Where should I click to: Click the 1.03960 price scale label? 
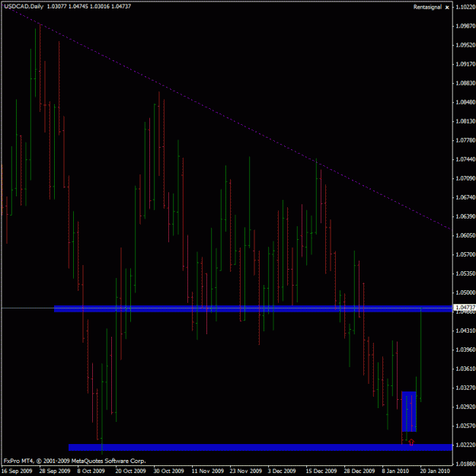click(465, 350)
